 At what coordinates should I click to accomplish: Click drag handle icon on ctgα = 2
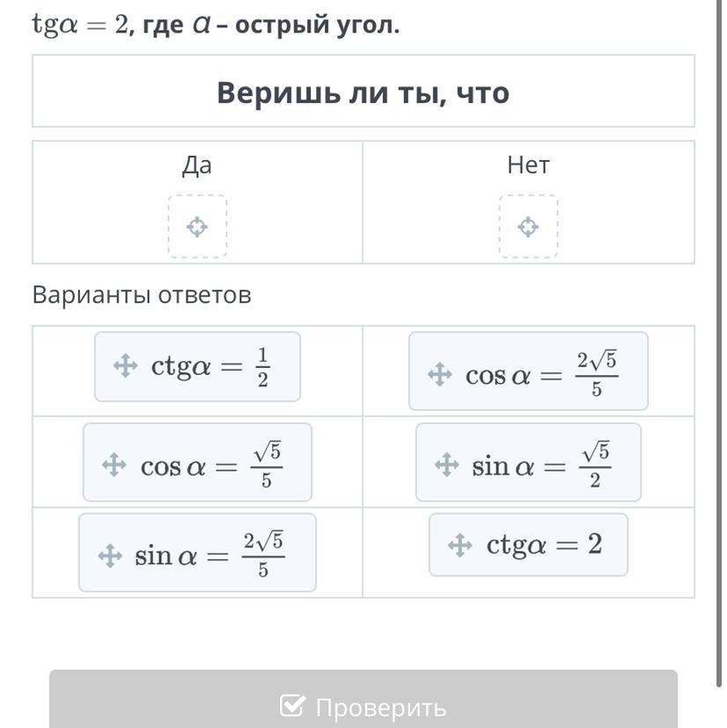(460, 545)
